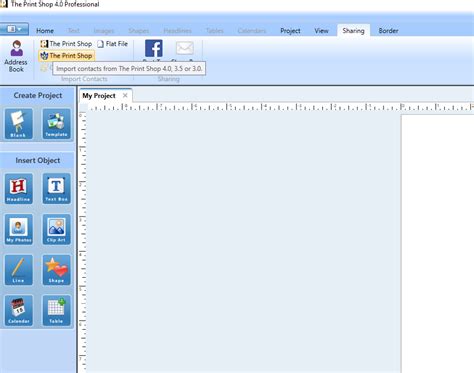Viewport: 474px width, 373px height.
Task: Insert a Calendar
Action: [x=19, y=310]
